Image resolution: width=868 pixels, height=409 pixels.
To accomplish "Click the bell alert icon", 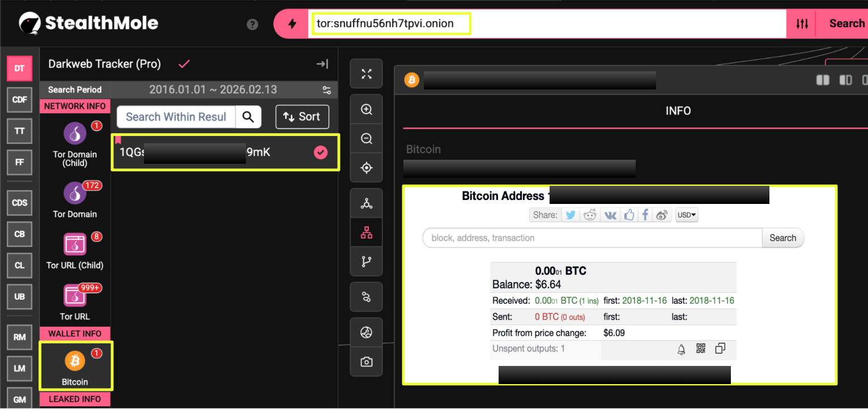I will click(682, 350).
